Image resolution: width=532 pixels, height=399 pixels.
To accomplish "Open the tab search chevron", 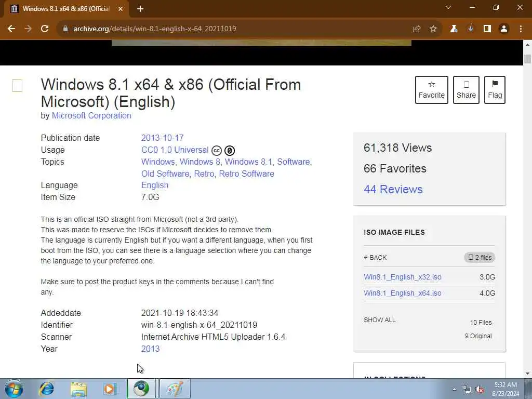I will click(448, 7).
